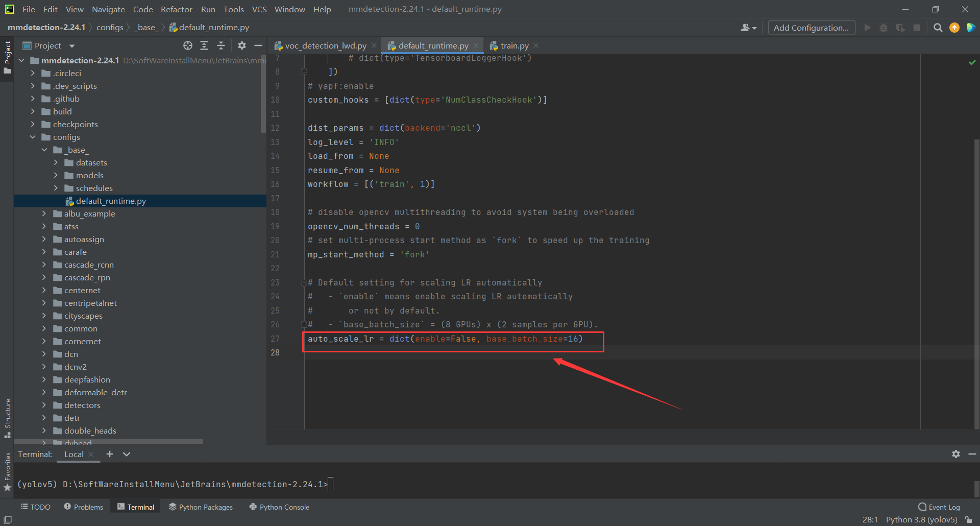980x526 pixels.
Task: Open the Debug tool in the toolbar
Action: coord(884,28)
